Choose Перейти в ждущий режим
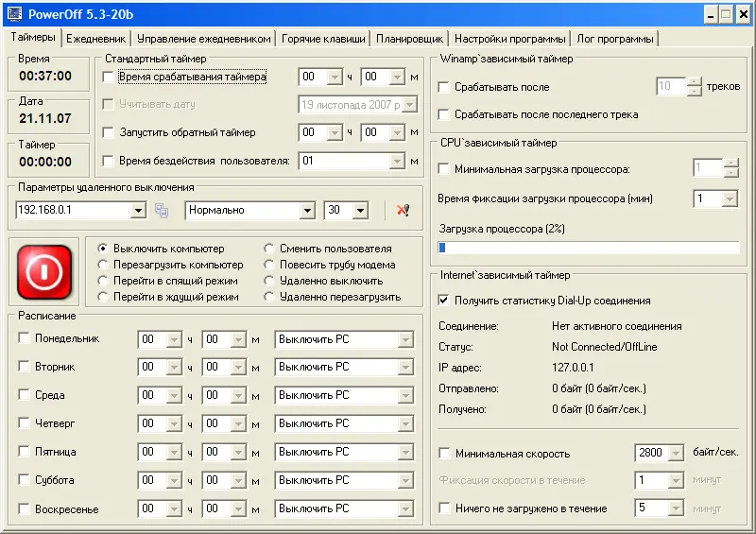 click(102, 297)
